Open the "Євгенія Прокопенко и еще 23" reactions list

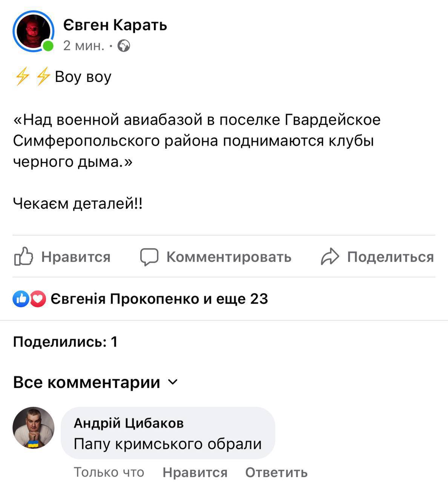click(159, 299)
